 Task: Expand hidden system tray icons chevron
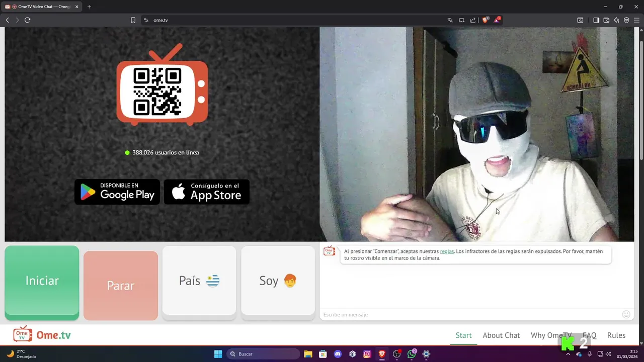pyautogui.click(x=568, y=354)
